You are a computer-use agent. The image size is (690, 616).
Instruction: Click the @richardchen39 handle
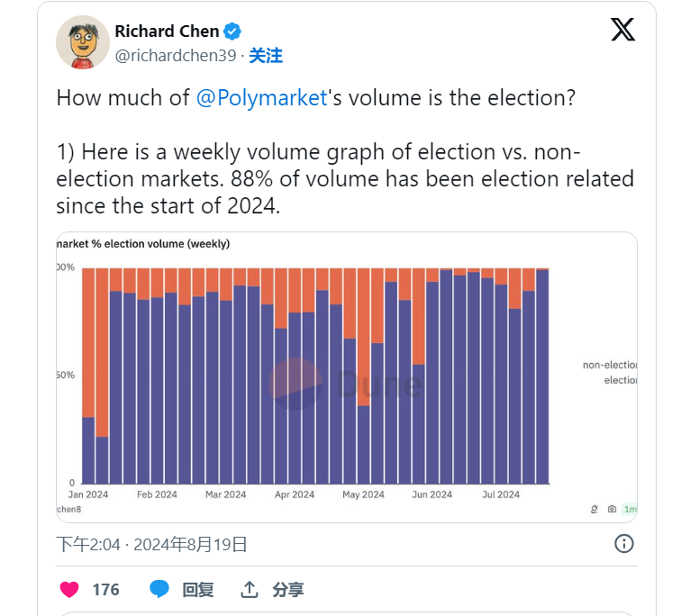[x=176, y=56]
